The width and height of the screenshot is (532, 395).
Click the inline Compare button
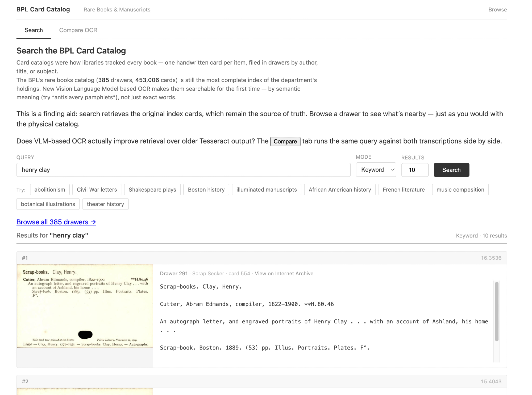(x=285, y=141)
